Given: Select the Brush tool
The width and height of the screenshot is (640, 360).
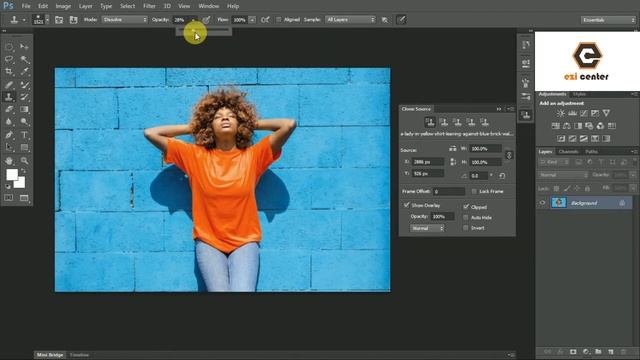Looking at the screenshot, I should [24, 85].
